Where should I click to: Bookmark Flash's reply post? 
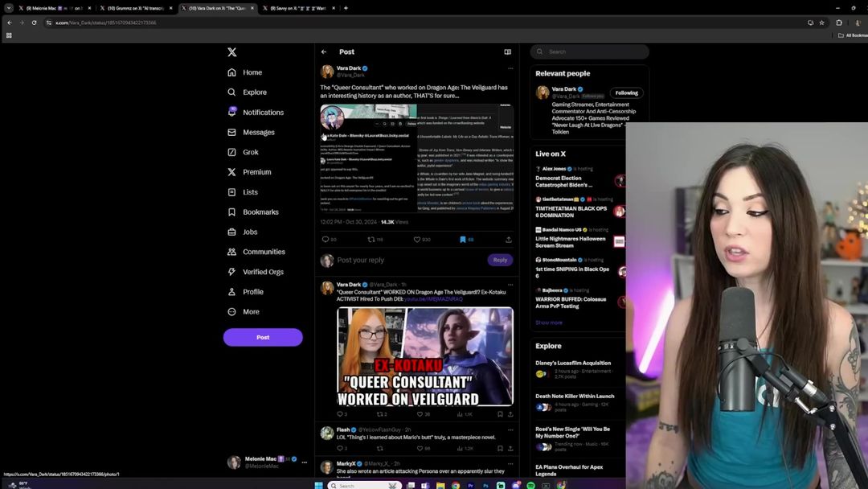click(500, 449)
